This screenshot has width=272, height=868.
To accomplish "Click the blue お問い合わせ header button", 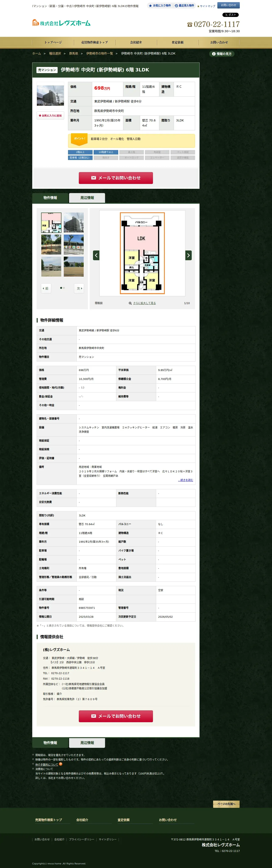I will point(229,5).
